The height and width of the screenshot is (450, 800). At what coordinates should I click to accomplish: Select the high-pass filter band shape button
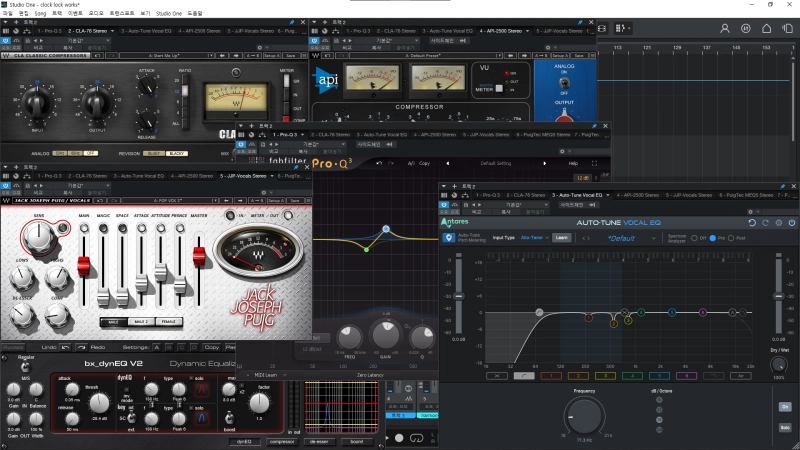coord(525,375)
